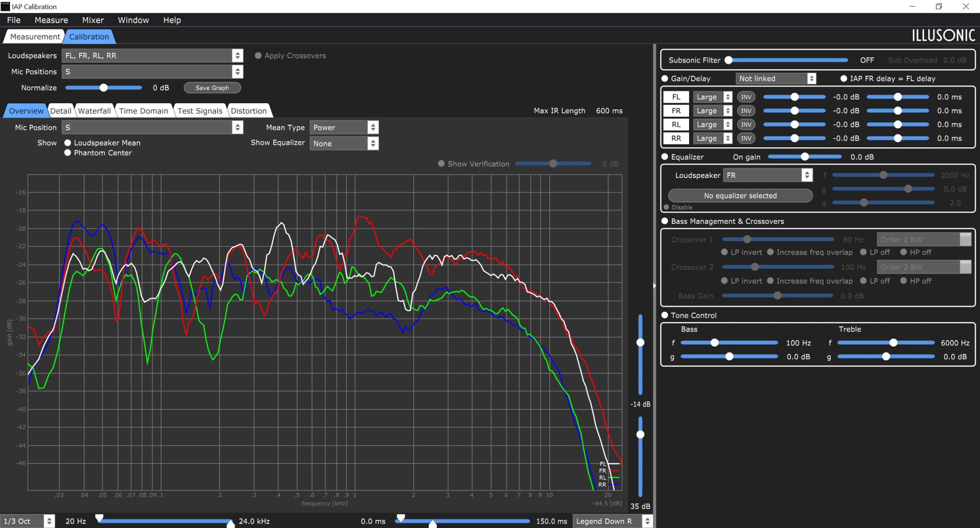Open the Loudspeakers FL, FR, RL, RR dropdown
The width and height of the screenshot is (980, 528).
pos(152,56)
